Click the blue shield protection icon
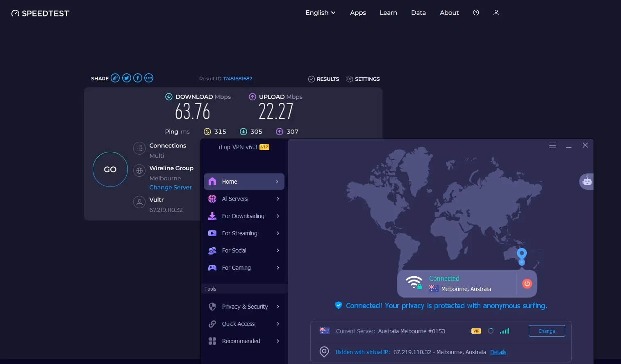This screenshot has height=364, width=621. tap(339, 305)
